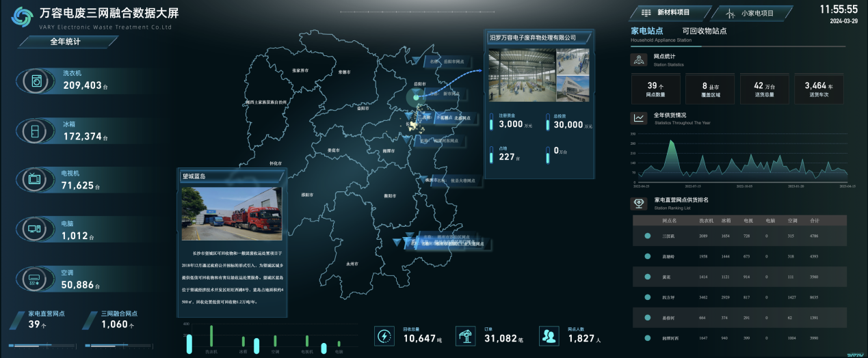Click the computer icon
868x358 pixels.
(34, 230)
